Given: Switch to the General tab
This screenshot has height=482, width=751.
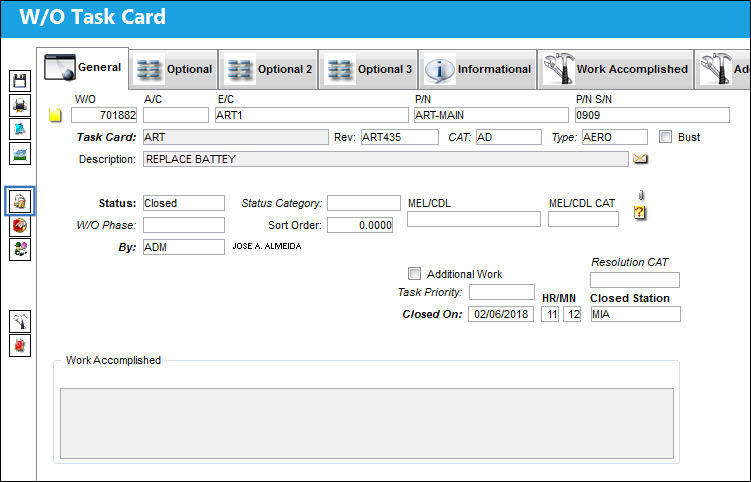Looking at the screenshot, I should 83,68.
